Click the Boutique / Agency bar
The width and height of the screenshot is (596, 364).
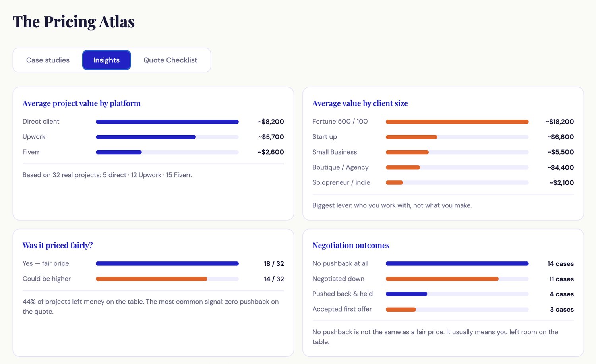(457, 167)
